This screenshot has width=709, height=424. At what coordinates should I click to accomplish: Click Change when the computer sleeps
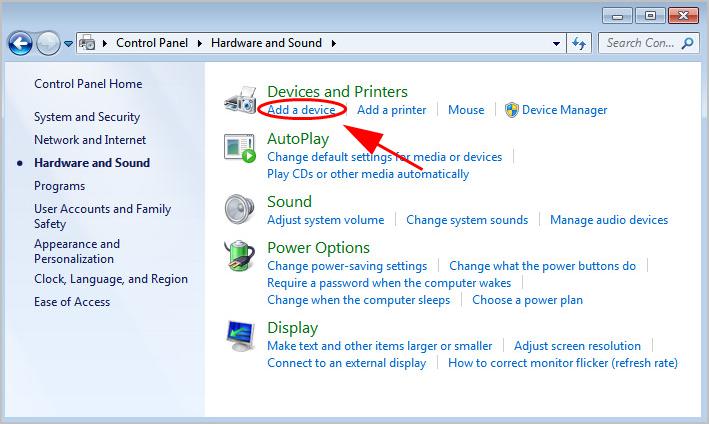(x=359, y=300)
